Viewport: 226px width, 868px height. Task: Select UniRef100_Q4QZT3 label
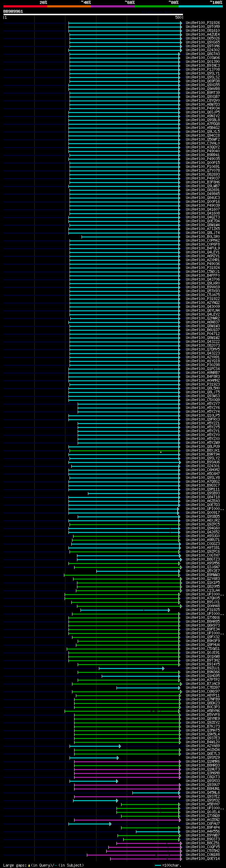(203, 217)
